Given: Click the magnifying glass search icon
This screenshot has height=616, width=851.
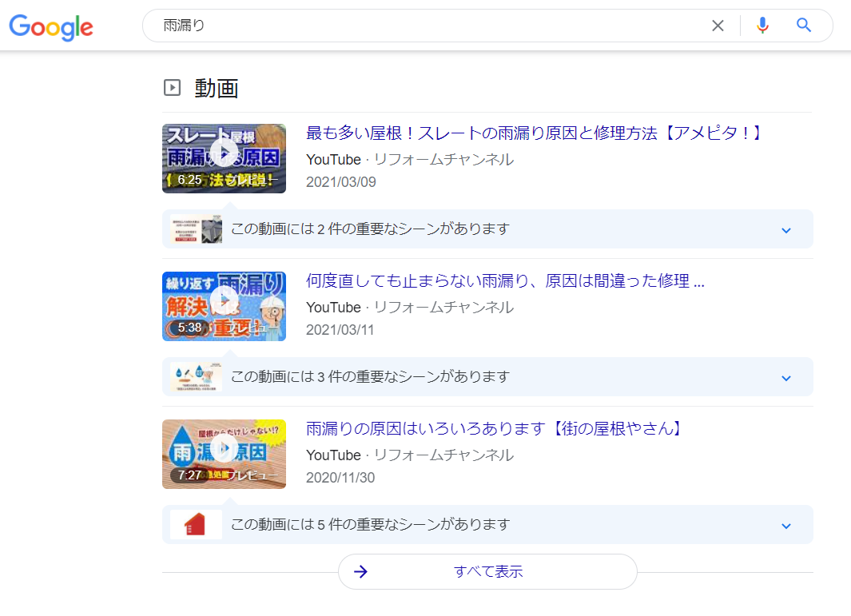Looking at the screenshot, I should [804, 26].
